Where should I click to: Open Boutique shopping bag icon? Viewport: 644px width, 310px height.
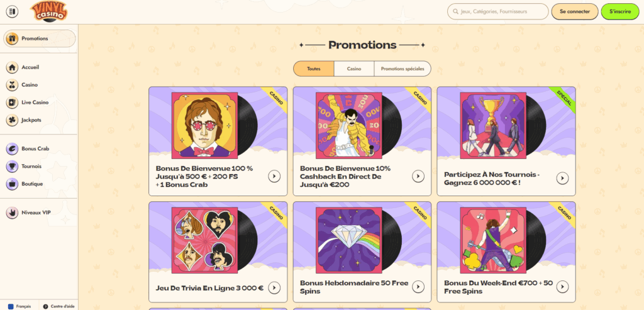[x=13, y=184]
